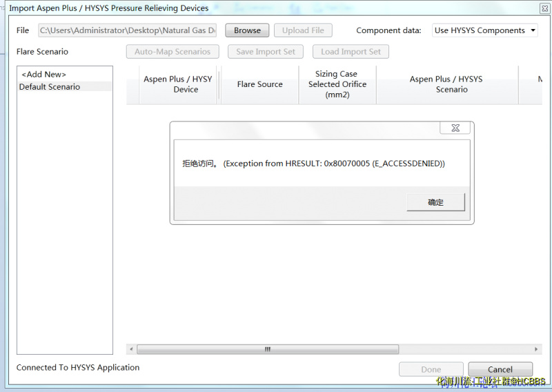Click the File path input field

click(128, 30)
